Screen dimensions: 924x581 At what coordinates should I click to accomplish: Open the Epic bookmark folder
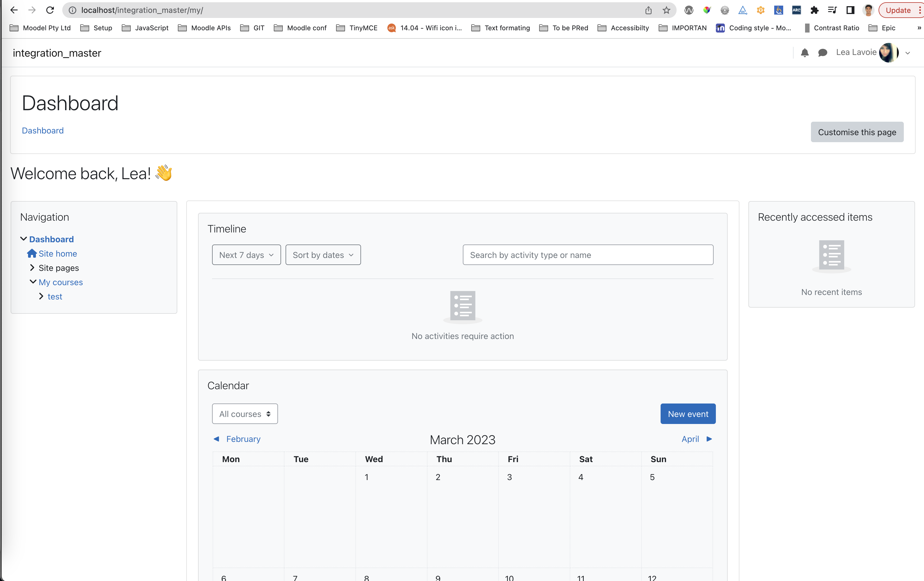point(882,27)
